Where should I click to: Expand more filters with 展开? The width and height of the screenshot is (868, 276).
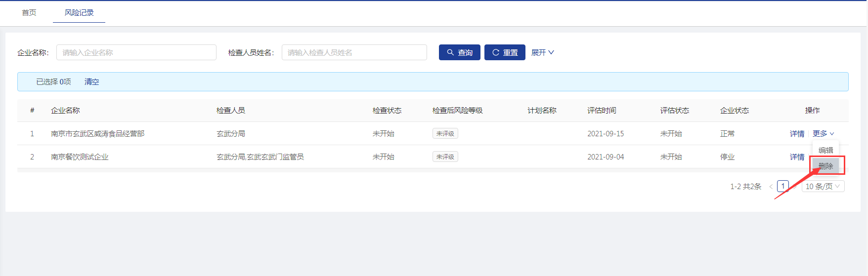(542, 52)
